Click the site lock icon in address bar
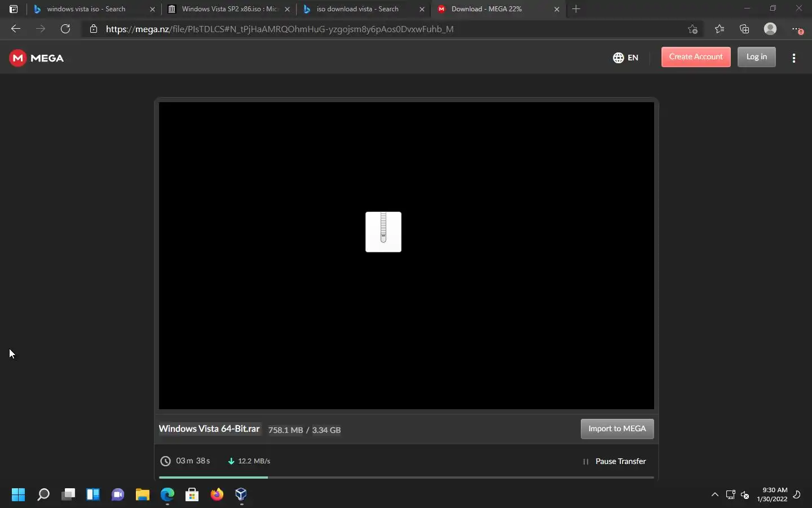Image resolution: width=812 pixels, height=508 pixels. (x=94, y=29)
